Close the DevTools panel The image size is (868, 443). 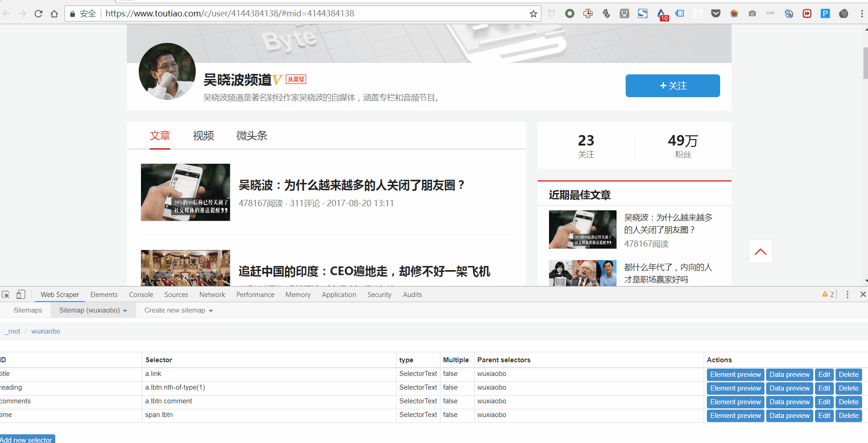pos(863,295)
